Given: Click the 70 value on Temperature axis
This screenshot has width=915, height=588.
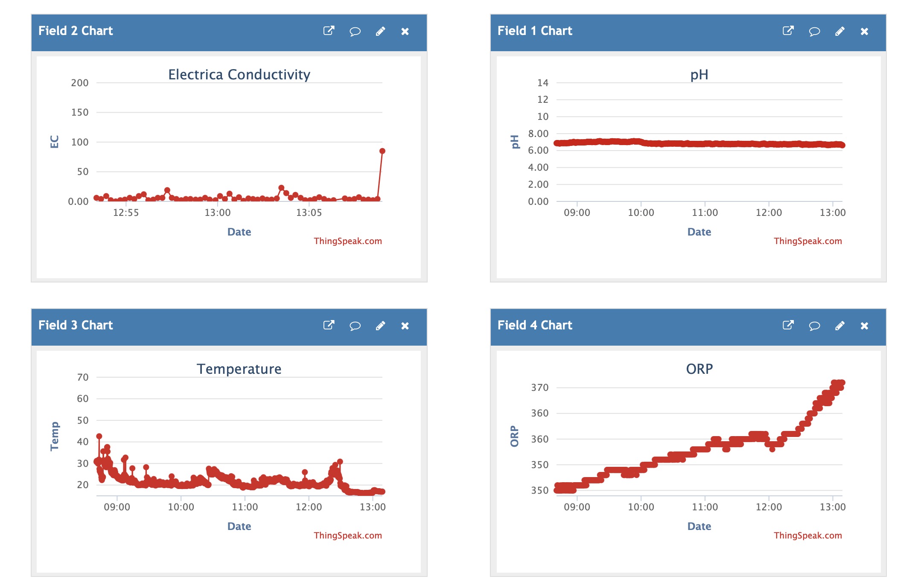Looking at the screenshot, I should (83, 377).
